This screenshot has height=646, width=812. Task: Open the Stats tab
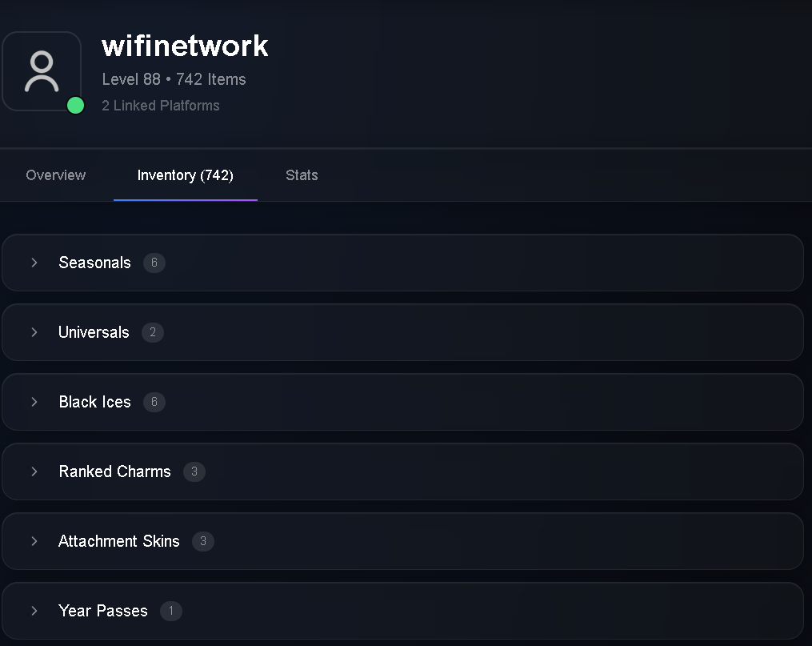(x=302, y=175)
